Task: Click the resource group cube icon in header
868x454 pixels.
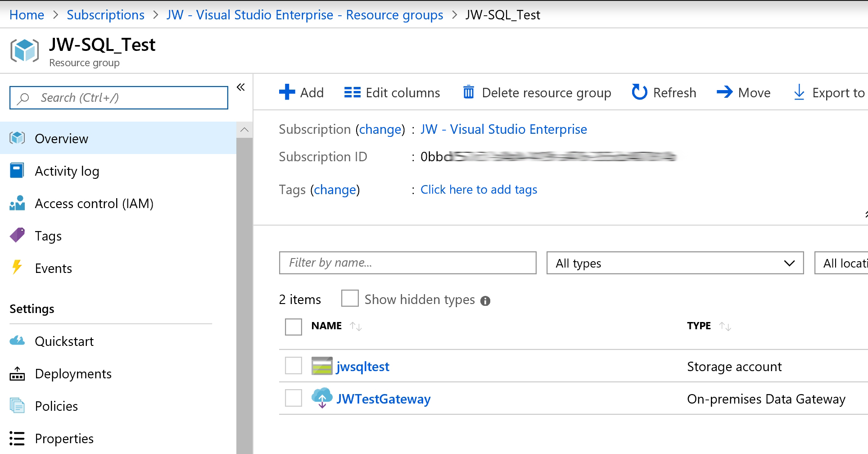Action: coord(24,50)
